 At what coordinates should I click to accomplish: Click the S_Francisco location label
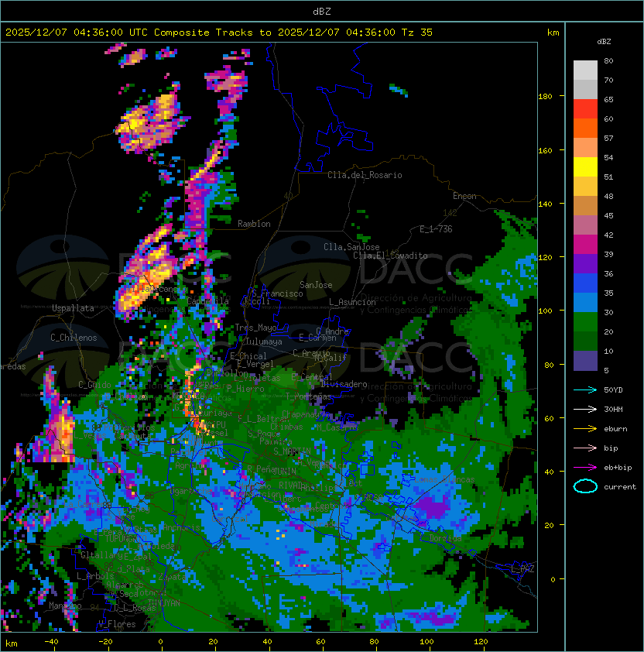(277, 293)
